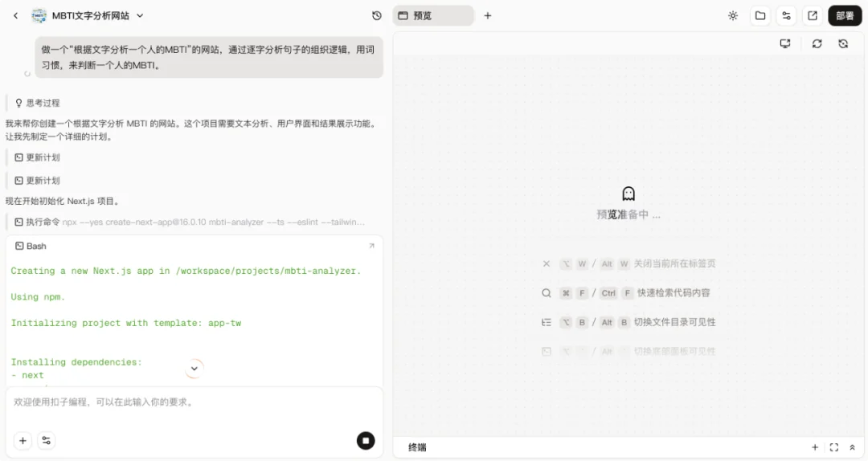The height and width of the screenshot is (461, 868).
Task: Go back using the top-left arrow
Action: pos(15,15)
